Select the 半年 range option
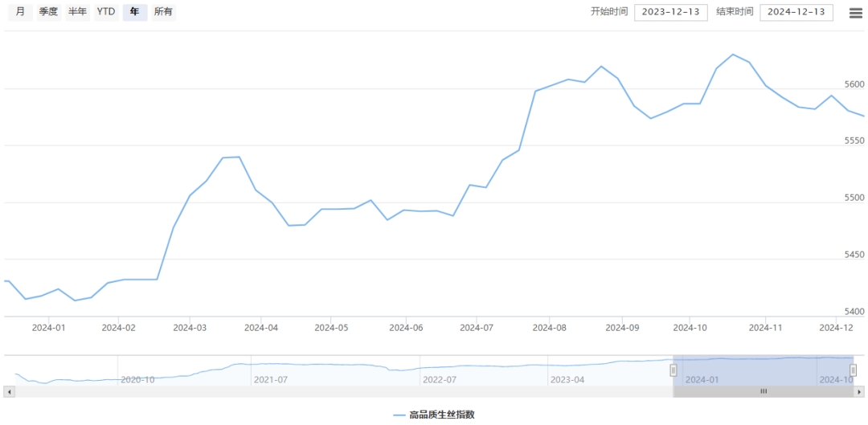Viewport: 868px width, 425px height. pyautogui.click(x=77, y=12)
